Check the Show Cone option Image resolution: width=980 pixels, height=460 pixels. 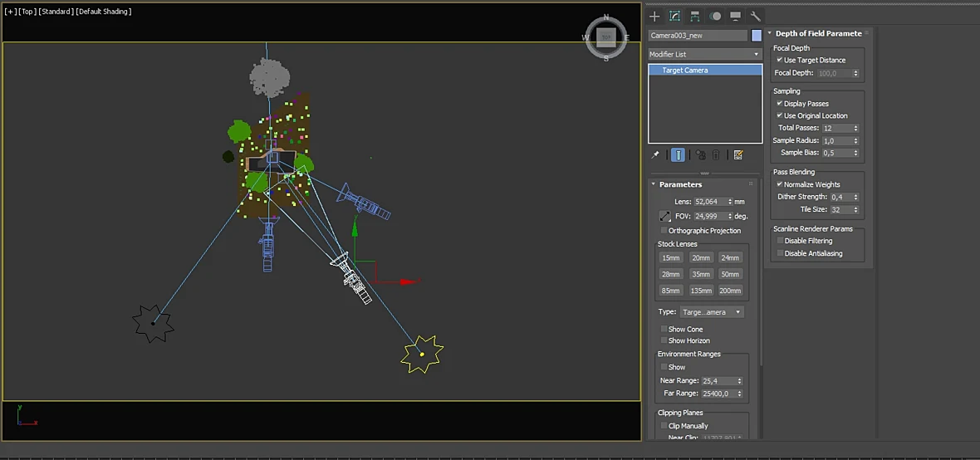pos(664,329)
